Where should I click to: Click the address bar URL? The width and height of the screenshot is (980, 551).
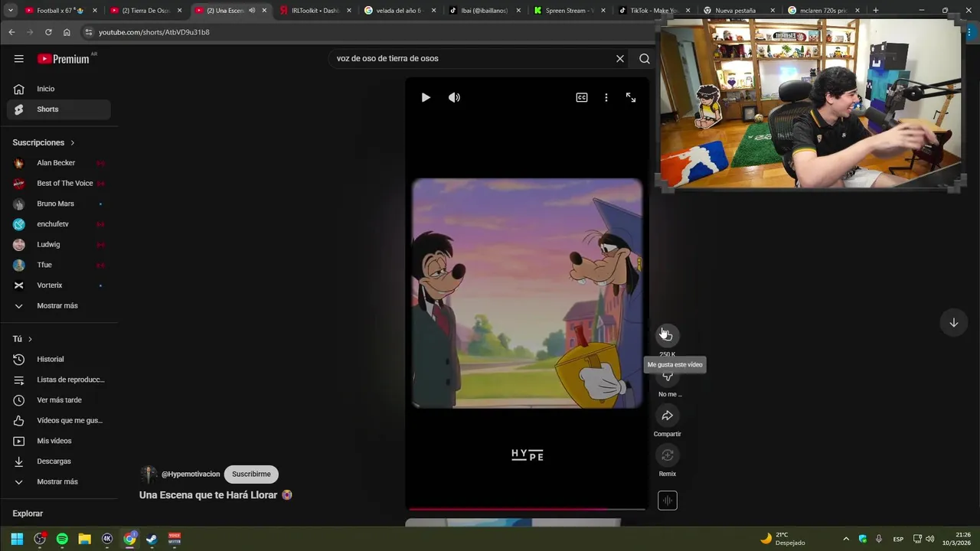[154, 32]
